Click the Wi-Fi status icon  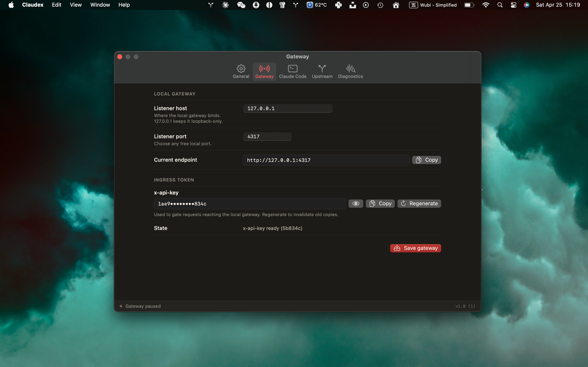pos(486,5)
